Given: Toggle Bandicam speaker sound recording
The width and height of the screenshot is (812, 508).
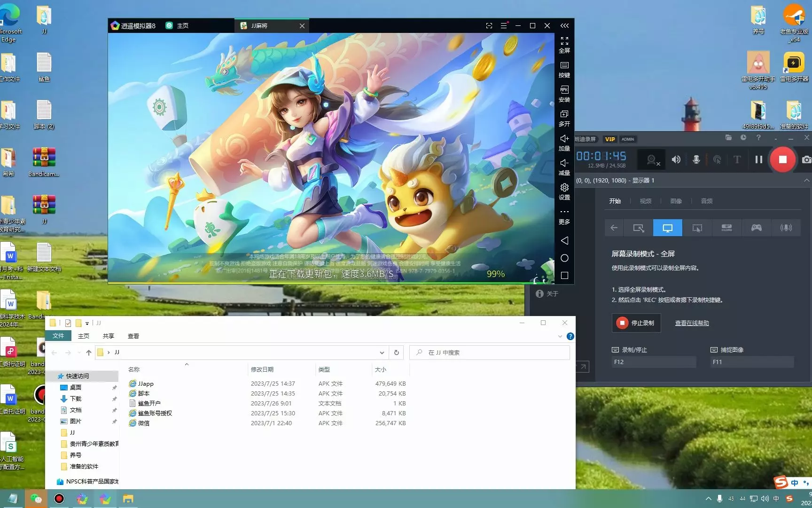Looking at the screenshot, I should coord(676,160).
